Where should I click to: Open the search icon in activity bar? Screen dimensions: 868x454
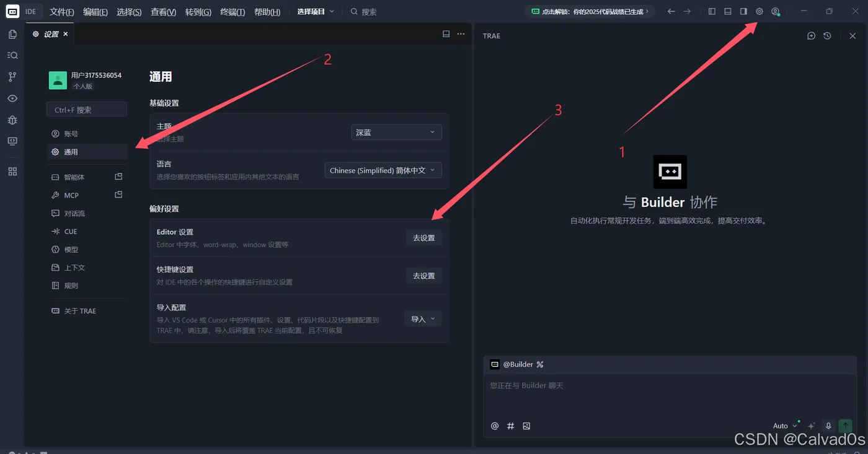click(x=12, y=55)
